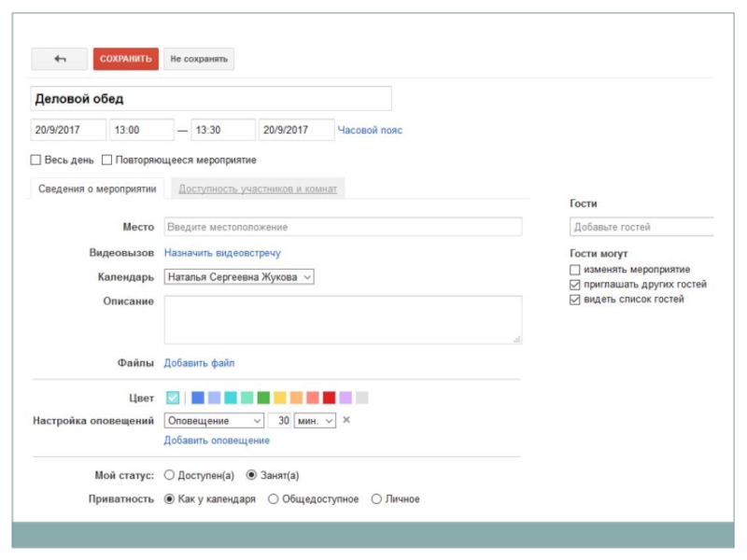
Task: Open the "мин." time unit dropdown
Action: pos(315,421)
